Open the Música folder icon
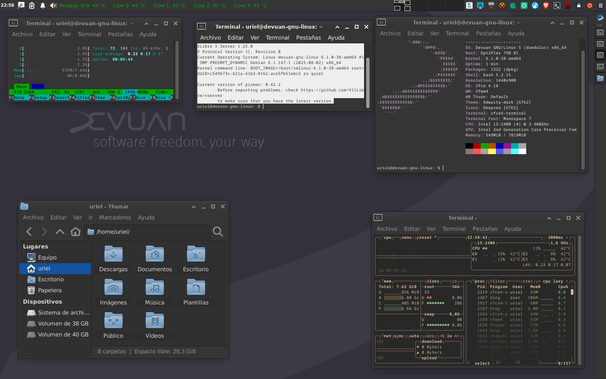The width and height of the screenshot is (606, 379). pos(155,288)
